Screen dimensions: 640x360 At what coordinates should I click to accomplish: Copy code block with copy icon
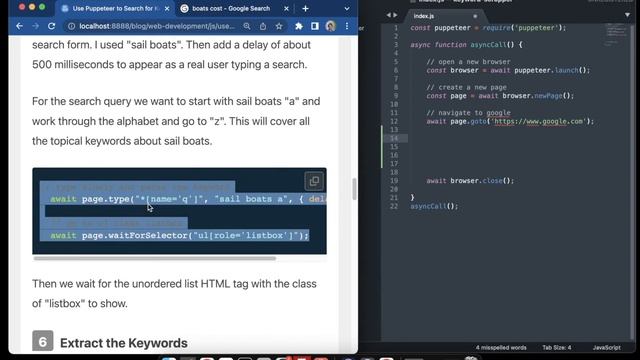coord(314,181)
